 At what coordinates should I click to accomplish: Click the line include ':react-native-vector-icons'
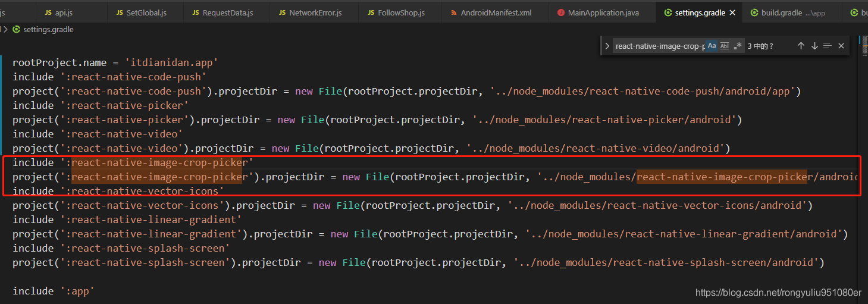(x=118, y=191)
